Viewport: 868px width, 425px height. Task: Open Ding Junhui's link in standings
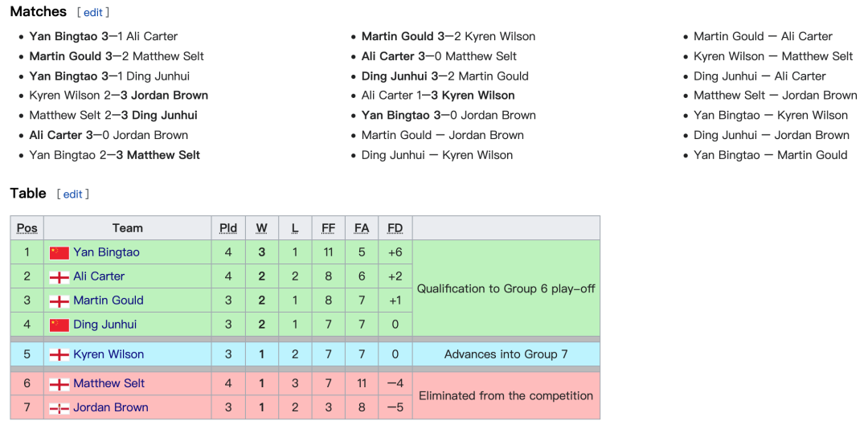tap(105, 325)
